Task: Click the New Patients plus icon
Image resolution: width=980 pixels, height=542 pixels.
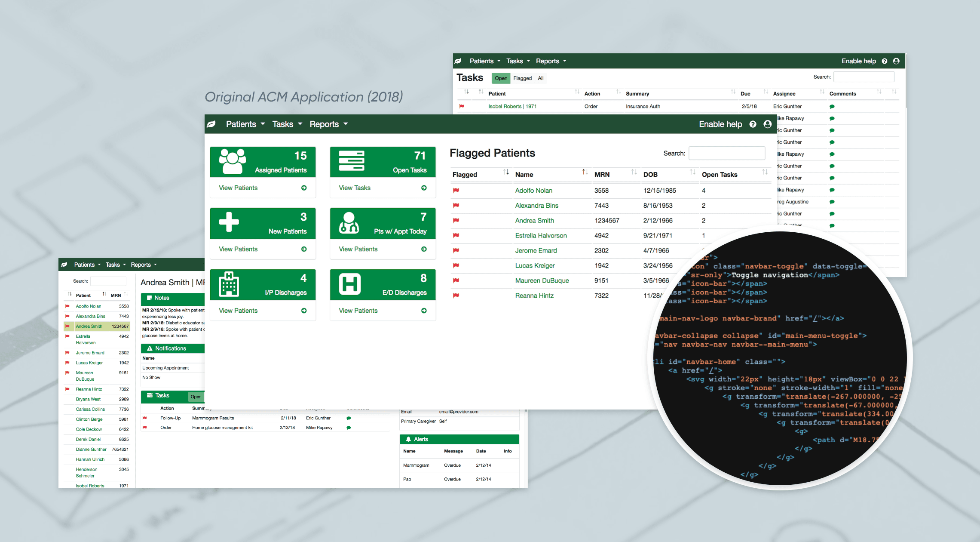Action: 229,222
